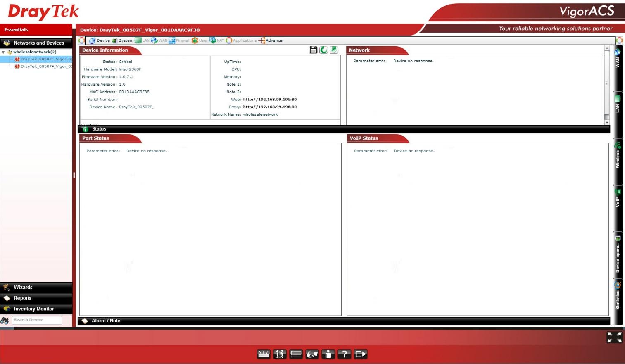
Task: Expand the Networks and Devices section
Action: point(36,43)
